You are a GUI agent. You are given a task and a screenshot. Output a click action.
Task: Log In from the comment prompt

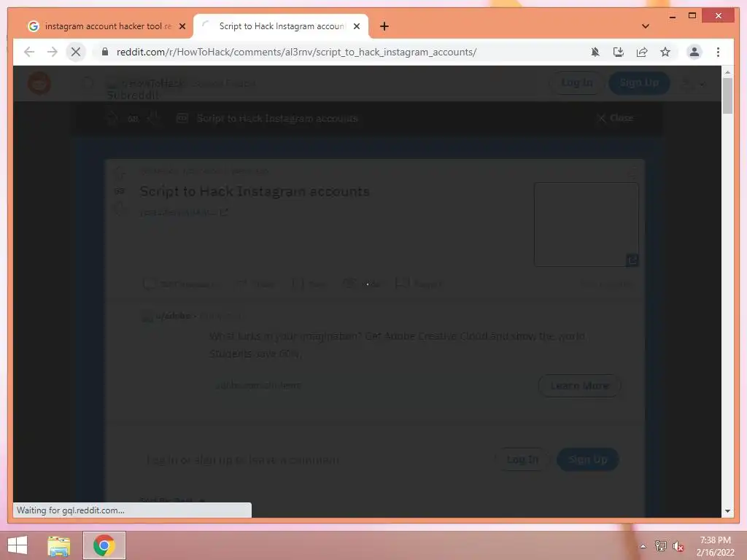pos(522,459)
